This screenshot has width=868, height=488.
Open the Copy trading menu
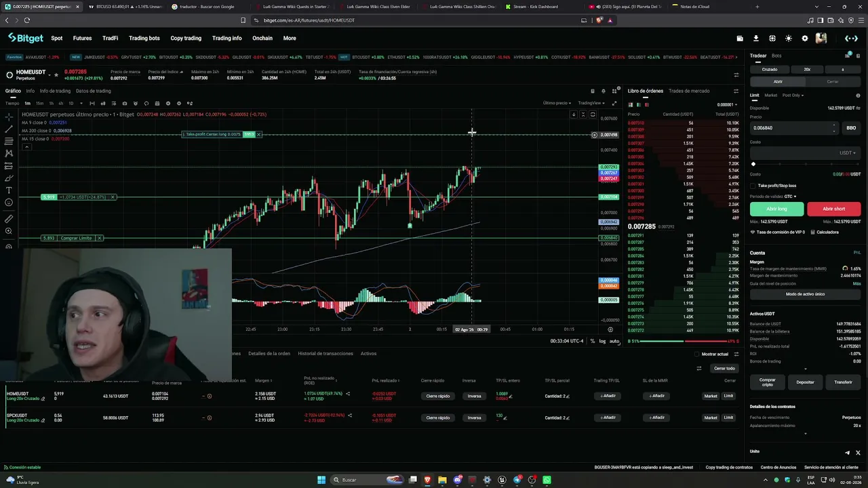tap(186, 38)
